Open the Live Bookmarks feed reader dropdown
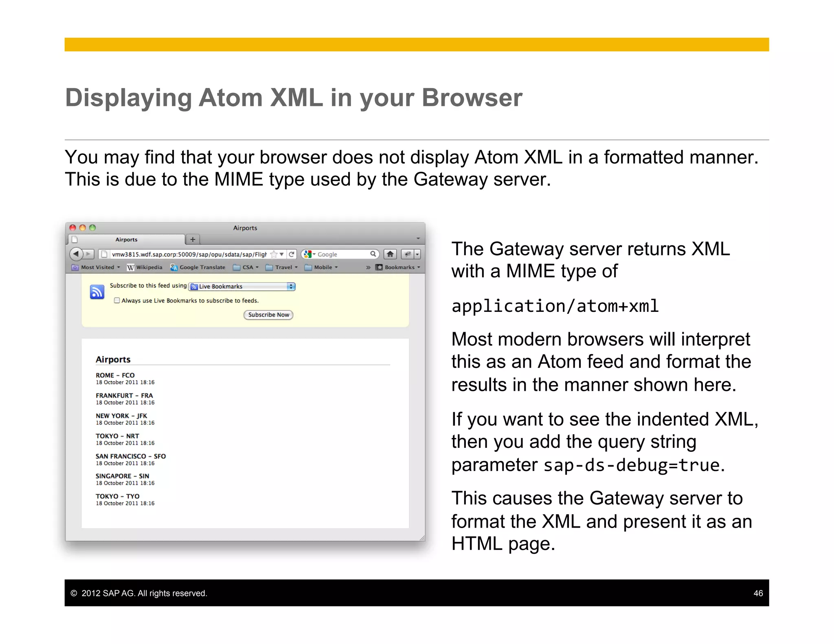Image resolution: width=834 pixels, height=644 pixels. (242, 287)
